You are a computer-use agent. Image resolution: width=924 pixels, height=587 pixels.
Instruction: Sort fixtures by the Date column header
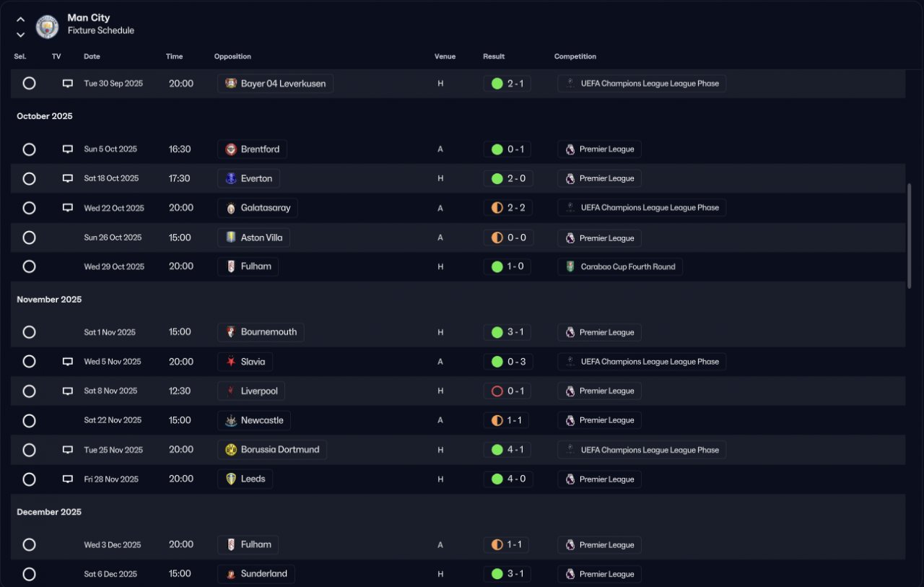[x=92, y=56]
